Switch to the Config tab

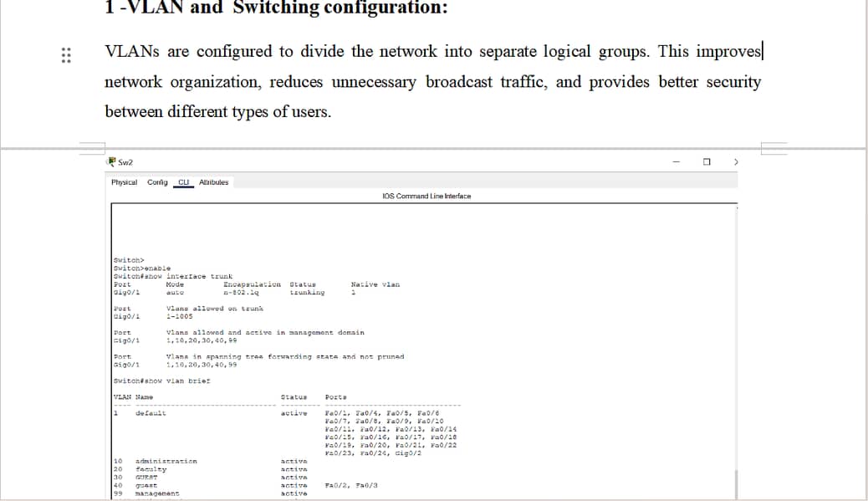[157, 182]
